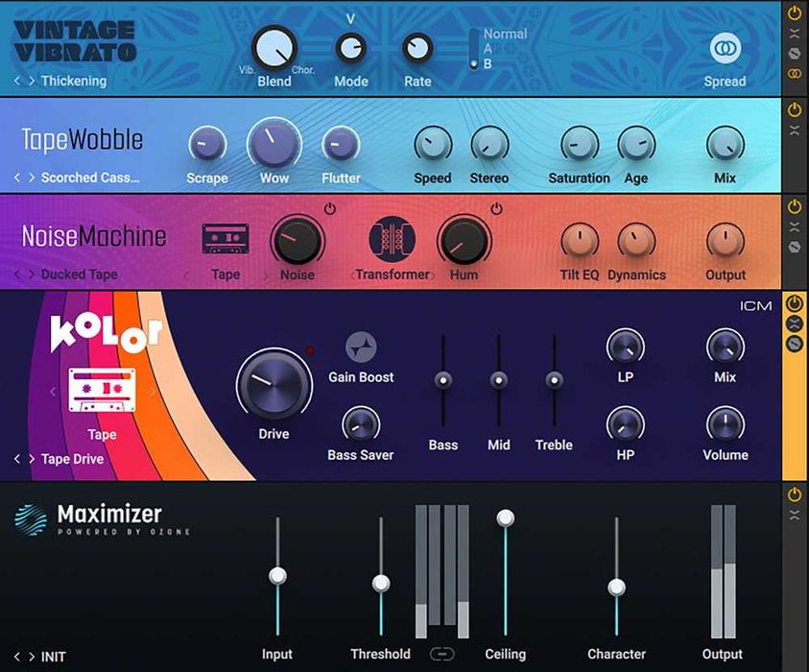The height and width of the screenshot is (672, 809).
Task: Go to next TapeWobble preset
Action: 32,178
